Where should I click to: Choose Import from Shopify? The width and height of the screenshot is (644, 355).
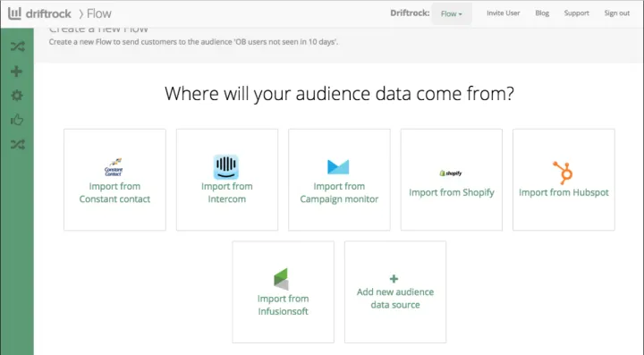coord(452,180)
